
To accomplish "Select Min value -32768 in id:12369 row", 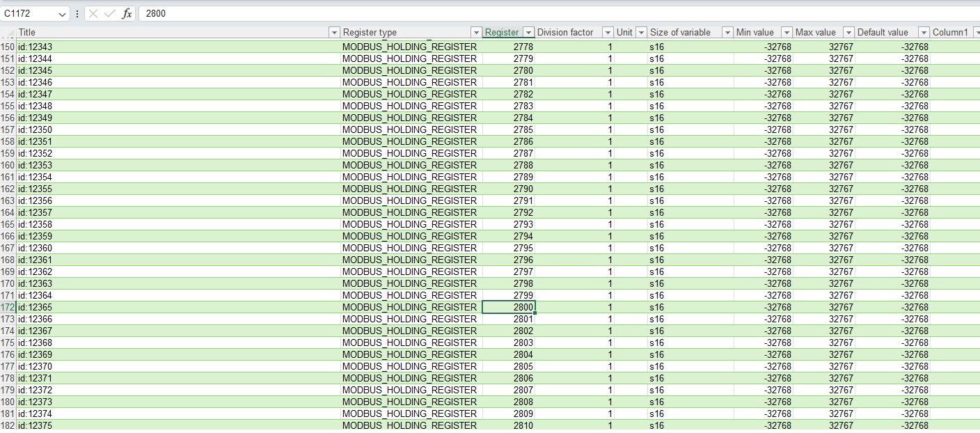I will 764,354.
